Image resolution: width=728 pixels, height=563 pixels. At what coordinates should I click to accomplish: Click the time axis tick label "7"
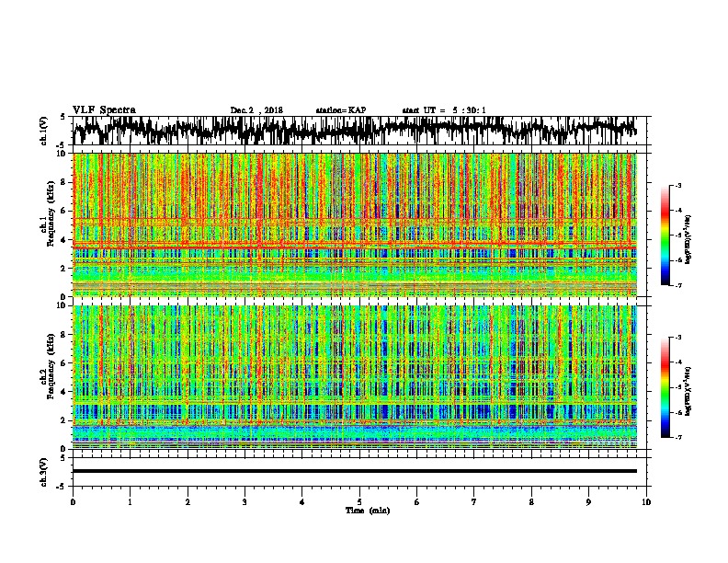[x=474, y=501]
